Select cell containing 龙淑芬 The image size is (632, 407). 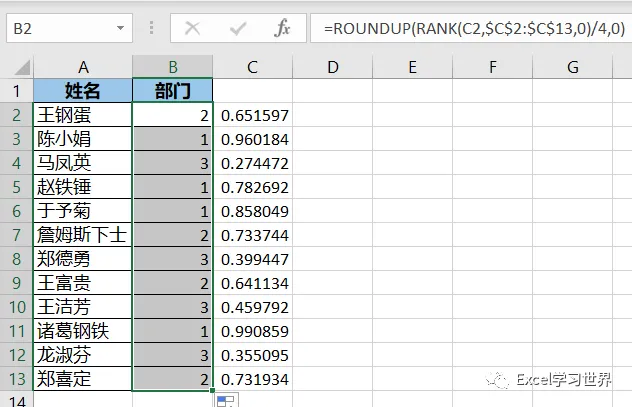point(83,355)
